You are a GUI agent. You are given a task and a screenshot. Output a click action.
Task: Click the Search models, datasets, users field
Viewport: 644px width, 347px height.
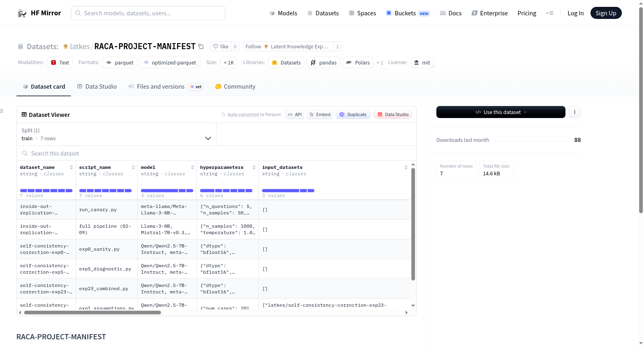[x=148, y=13]
